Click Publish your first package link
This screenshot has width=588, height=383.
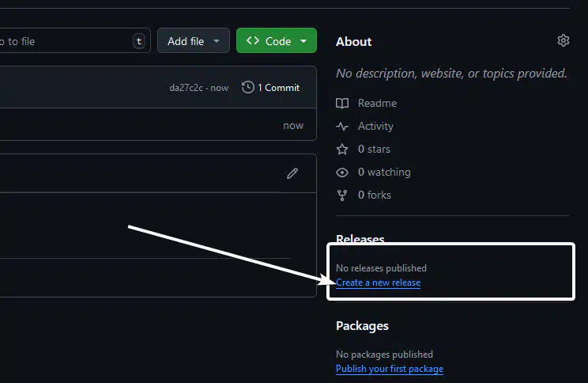(x=390, y=369)
